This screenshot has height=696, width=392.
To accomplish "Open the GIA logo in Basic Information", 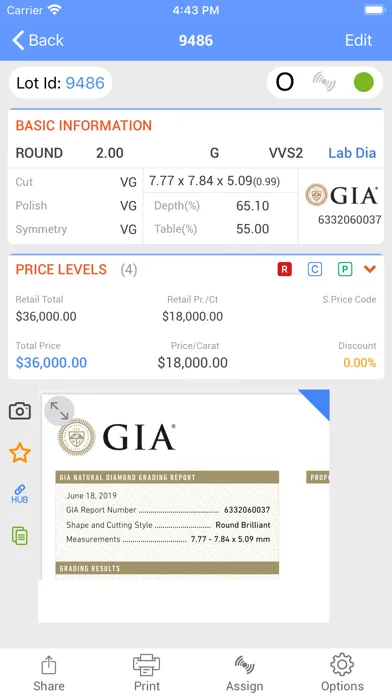I will click(341, 195).
